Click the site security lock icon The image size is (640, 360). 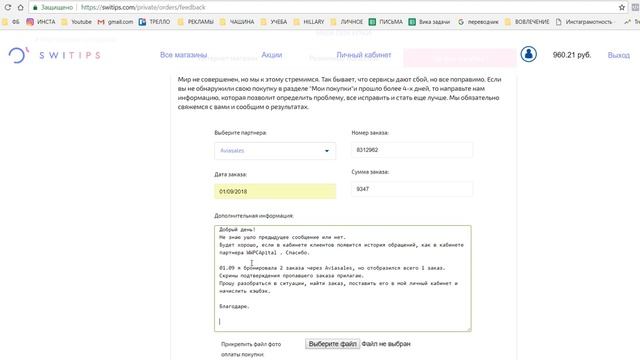(x=35, y=7)
